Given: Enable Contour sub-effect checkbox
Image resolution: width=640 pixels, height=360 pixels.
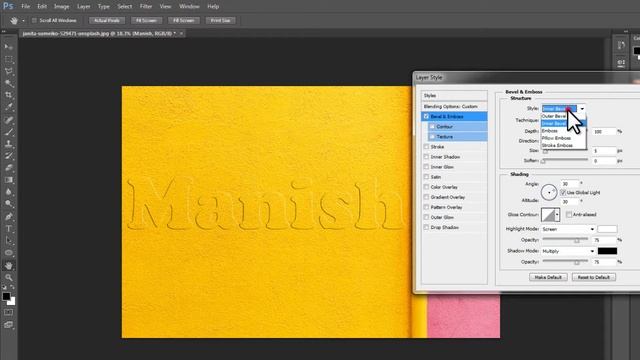Looking at the screenshot, I should (432, 127).
